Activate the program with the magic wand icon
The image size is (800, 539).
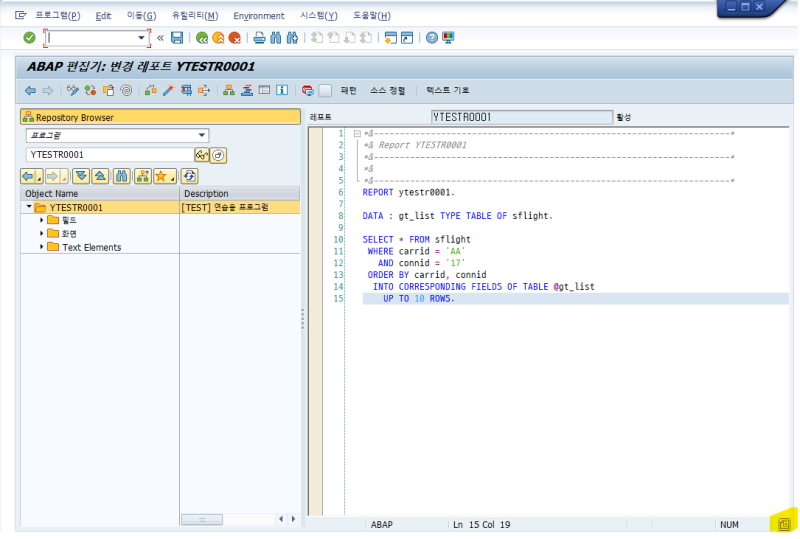coord(168,91)
